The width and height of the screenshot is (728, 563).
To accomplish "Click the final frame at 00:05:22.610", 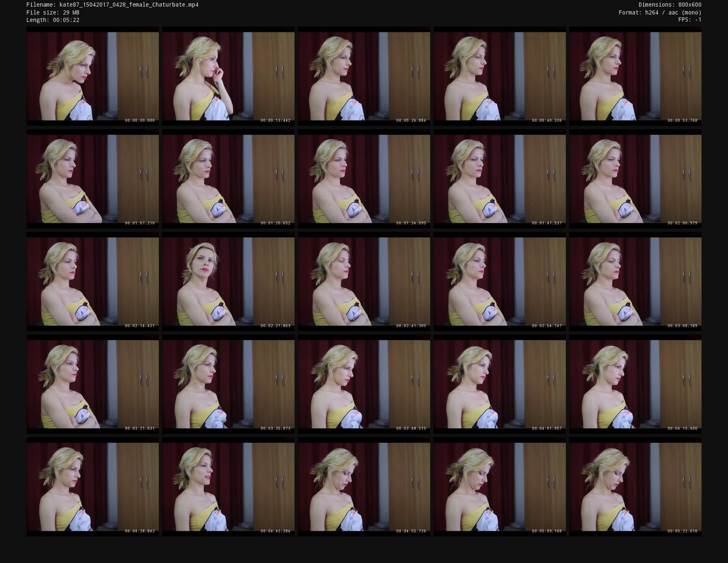I will (635, 487).
